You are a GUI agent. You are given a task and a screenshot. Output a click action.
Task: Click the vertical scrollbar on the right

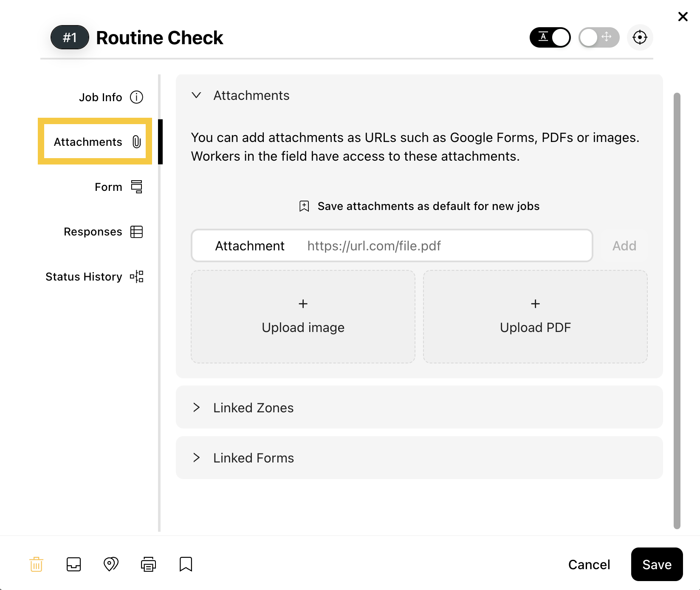[677, 310]
